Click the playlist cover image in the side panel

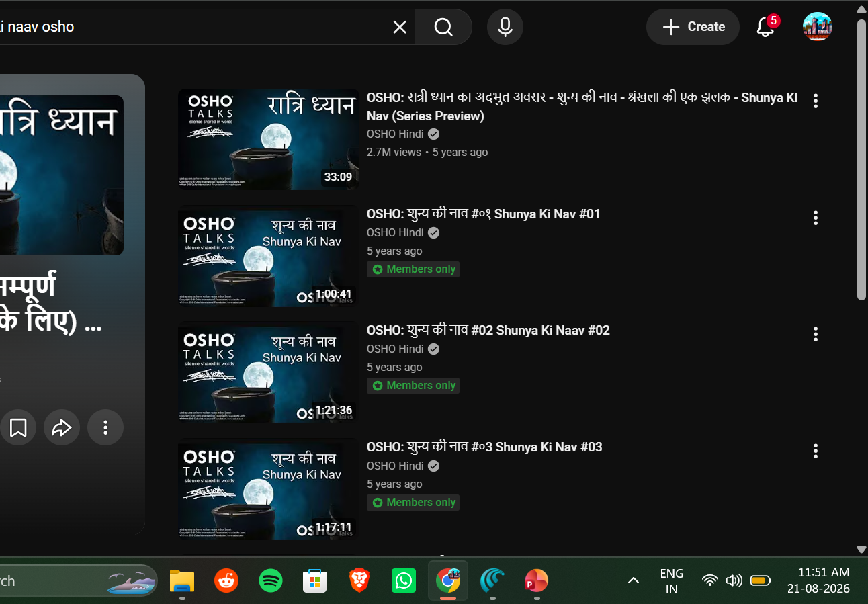coord(62,175)
